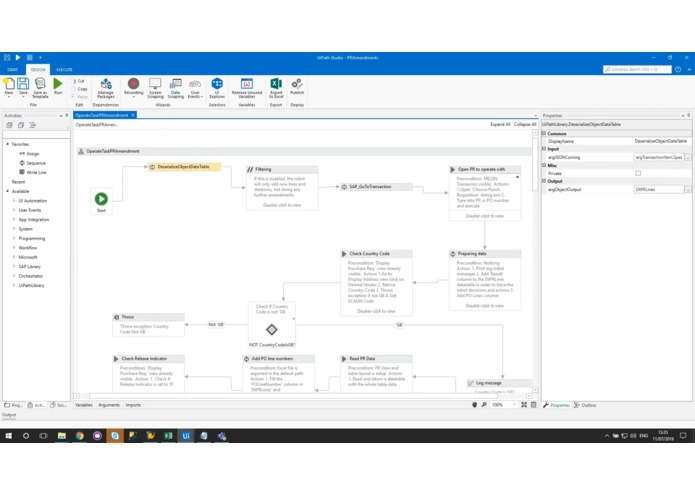This screenshot has width=695, height=494.
Task: Click the help question-mark icon
Action: click(678, 70)
